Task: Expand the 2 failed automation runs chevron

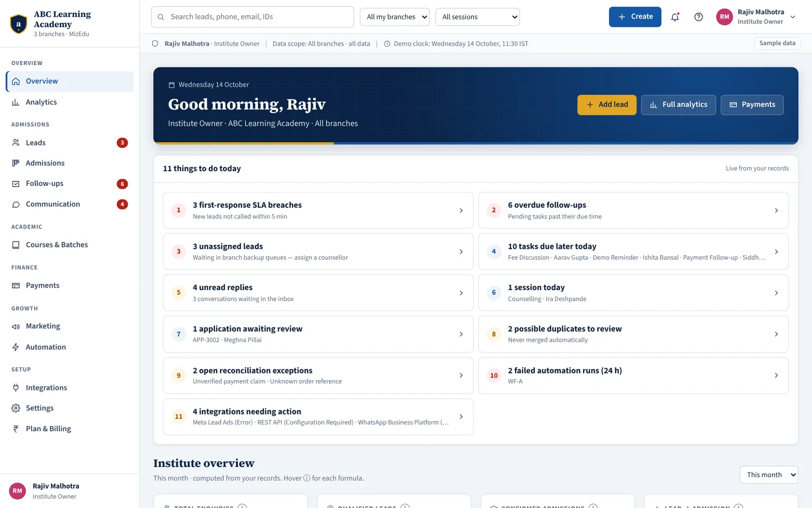Action: point(776,375)
